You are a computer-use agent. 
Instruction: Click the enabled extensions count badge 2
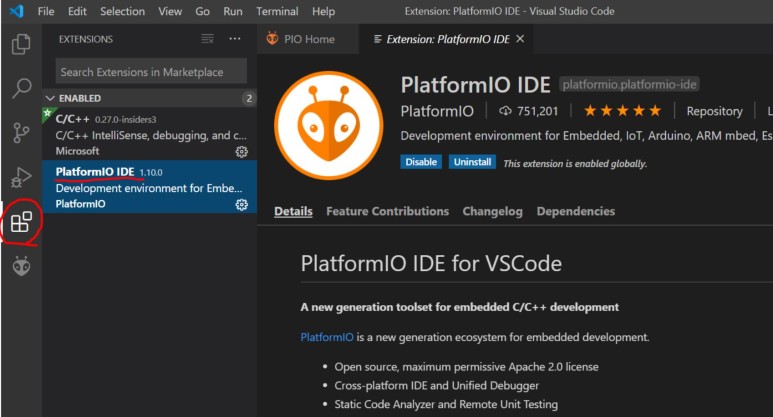click(x=249, y=98)
